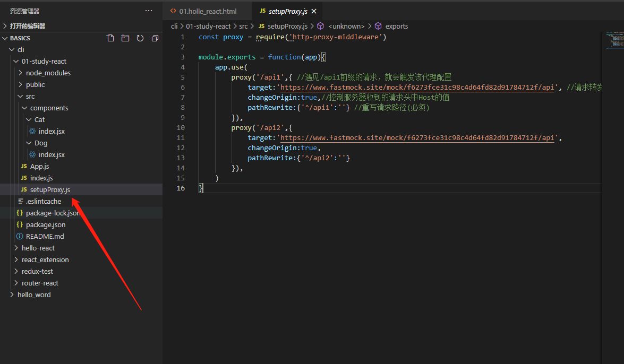
Task: Click the New File icon in explorer header
Action: click(x=110, y=38)
